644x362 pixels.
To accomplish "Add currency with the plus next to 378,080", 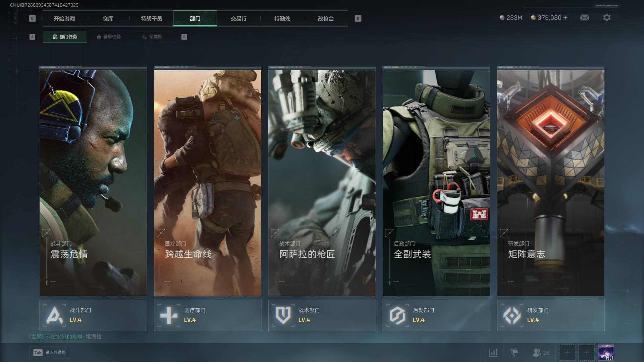I will click(x=566, y=18).
